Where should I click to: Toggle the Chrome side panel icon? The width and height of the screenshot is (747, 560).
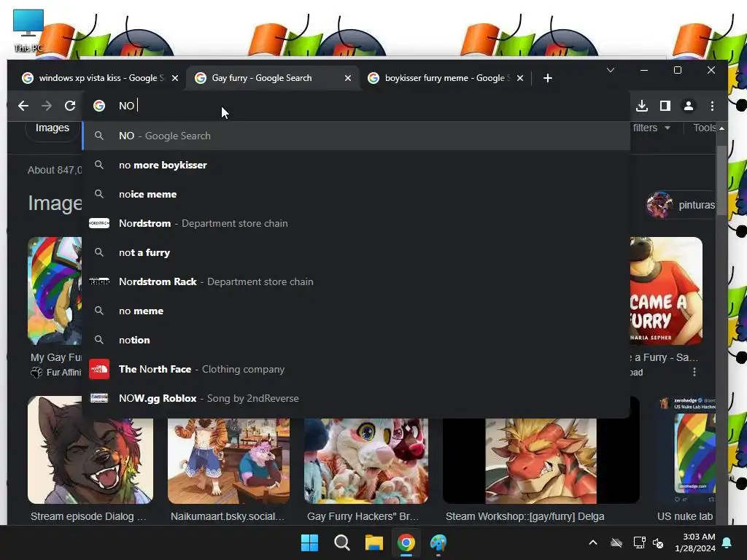665,106
